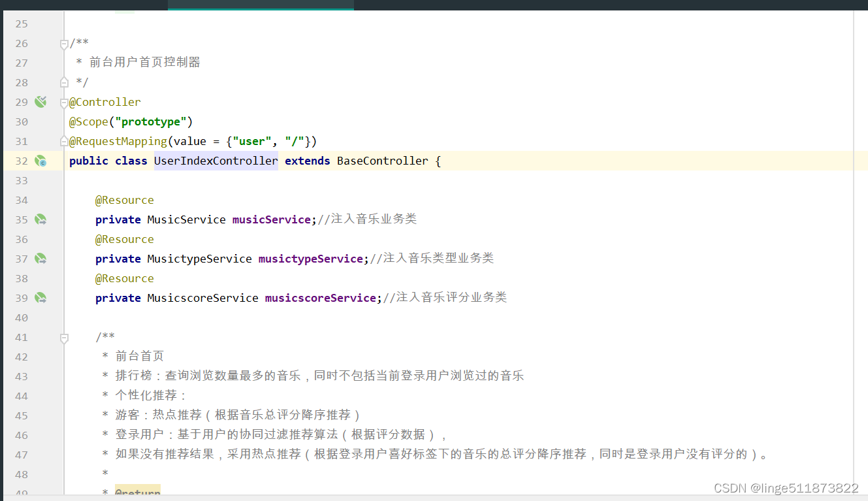Click the comment //注入音乐业务类
Screen dimensions: 868x501
[367, 219]
